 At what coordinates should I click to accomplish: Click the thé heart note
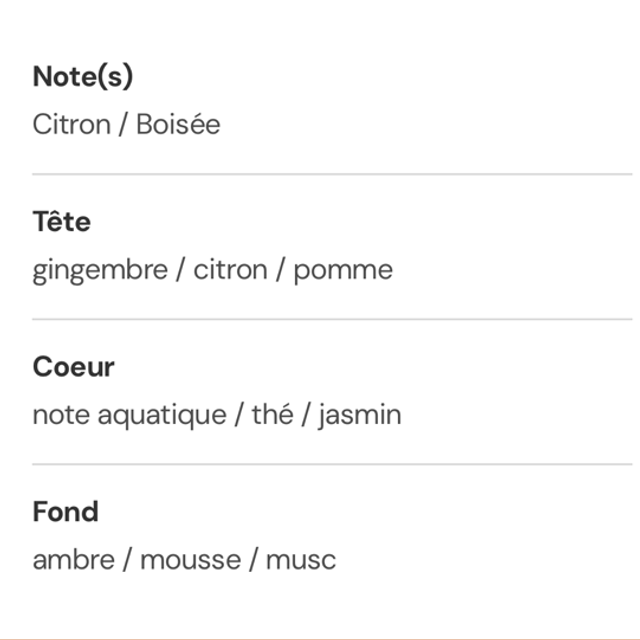pos(273,415)
